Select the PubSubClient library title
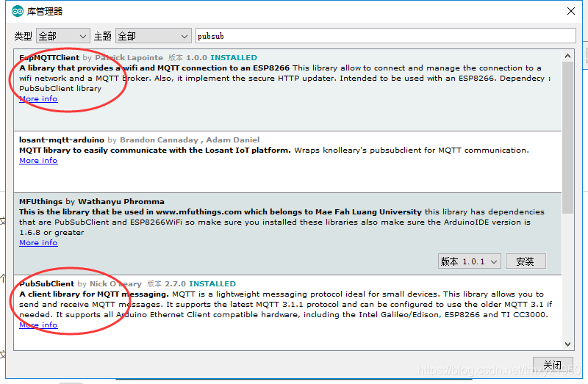Viewport: 588px width, 384px height. pyautogui.click(x=46, y=283)
